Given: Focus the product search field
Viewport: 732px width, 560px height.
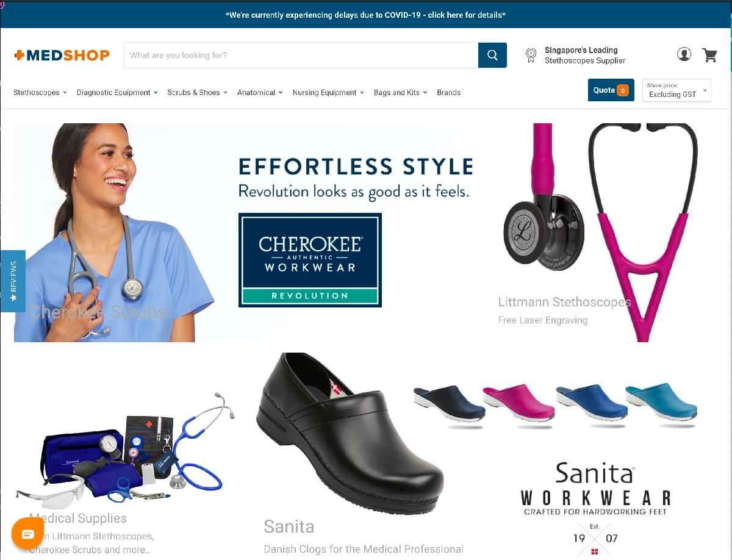Looking at the screenshot, I should tap(301, 55).
